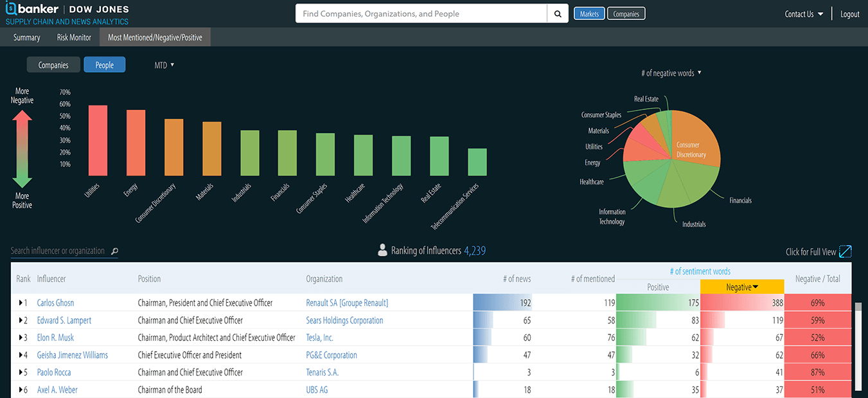Click the 388 negative words cell
This screenshot has height=398, width=868.
(742, 303)
